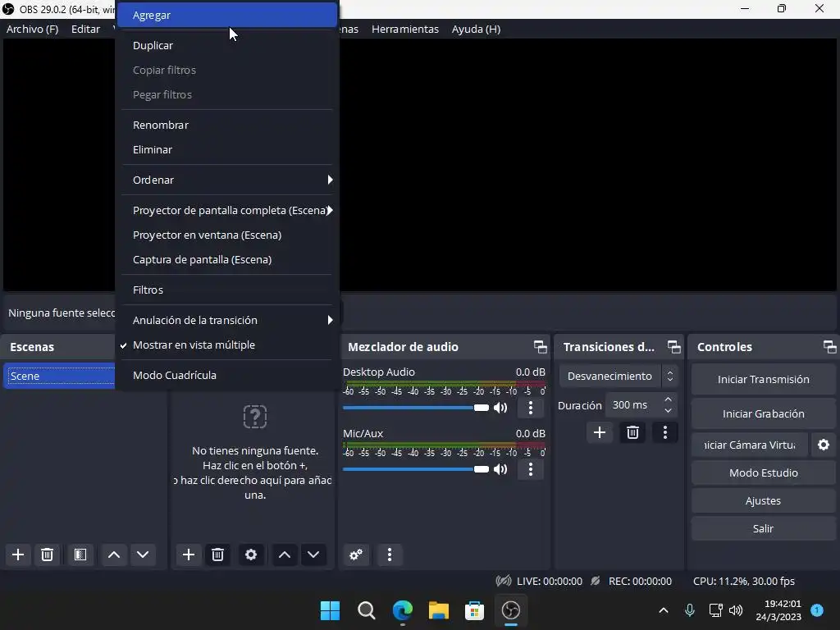Expand Anulación de la transición submenu
Viewport: 840px width, 630px height.
point(227,320)
